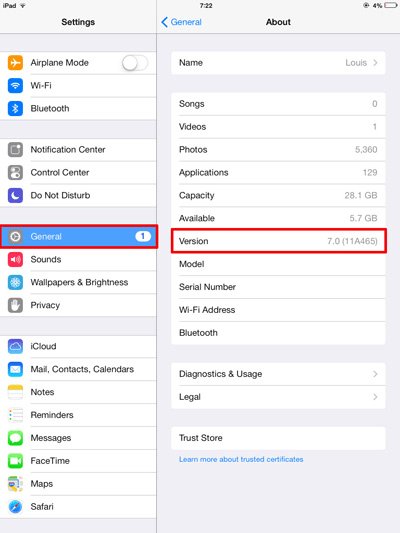The height and width of the screenshot is (533, 400).
Task: Go back to General
Action: (181, 22)
